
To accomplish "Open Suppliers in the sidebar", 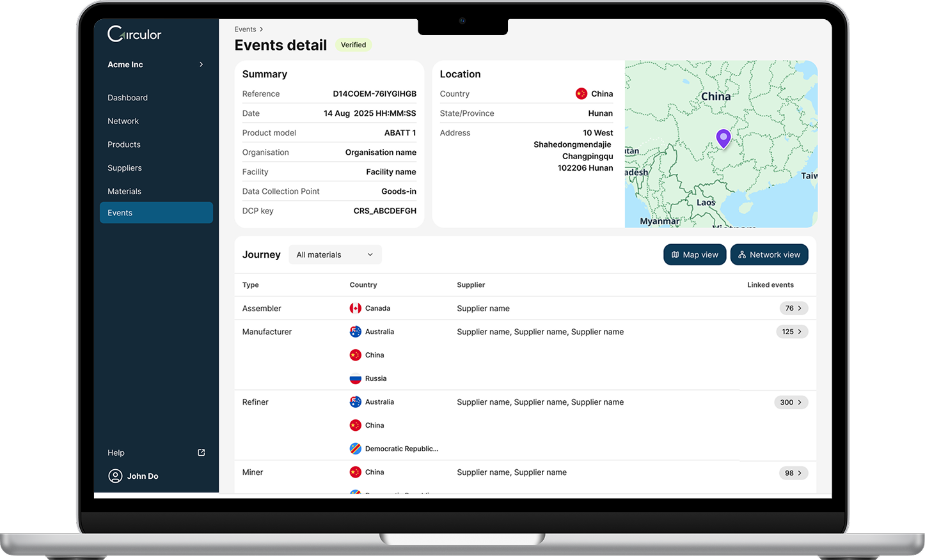I will click(x=125, y=168).
